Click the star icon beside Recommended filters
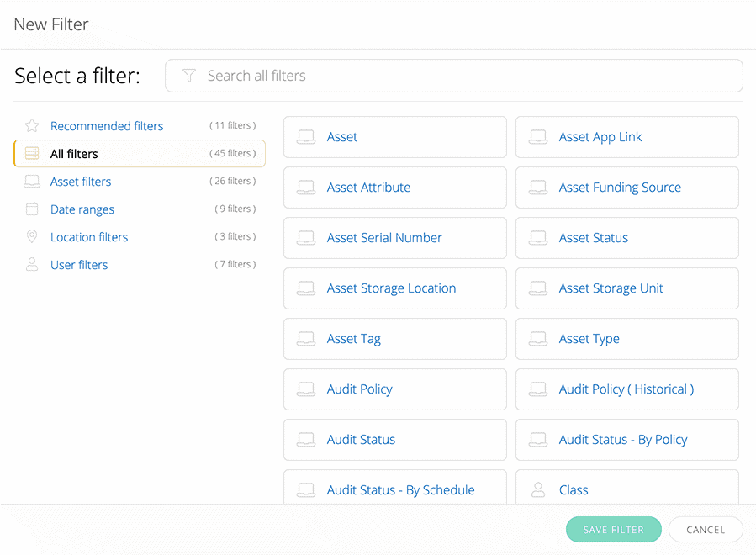 pos(31,124)
